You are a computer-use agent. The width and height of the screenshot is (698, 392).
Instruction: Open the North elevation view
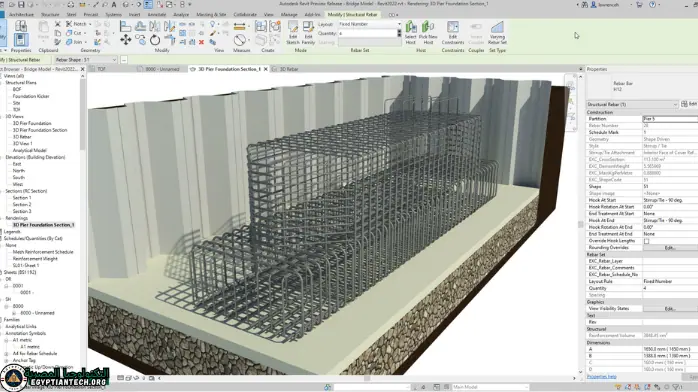coord(19,170)
